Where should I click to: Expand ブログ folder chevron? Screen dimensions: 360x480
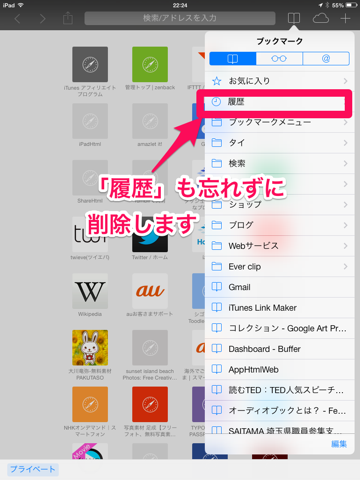pos(346,225)
